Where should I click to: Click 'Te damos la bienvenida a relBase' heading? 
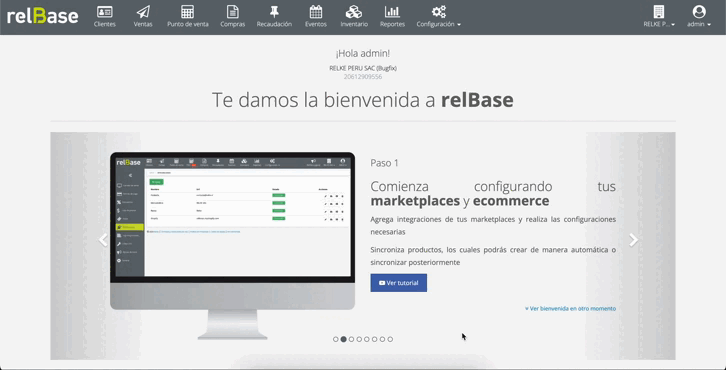coord(363,100)
